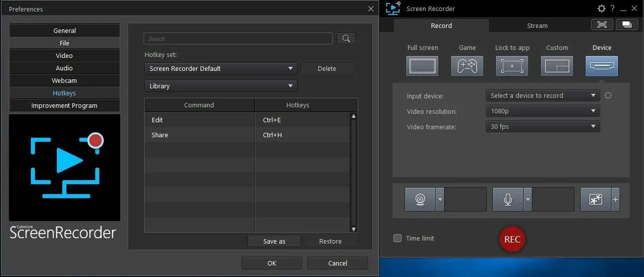
Task: Click hotkey list scrollbar down arrow
Action: 354,229
